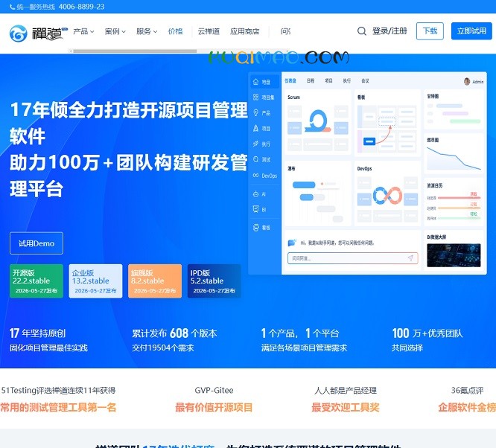
Task: Select the 看板 icon in dashboard sidebar
Action: (256, 227)
